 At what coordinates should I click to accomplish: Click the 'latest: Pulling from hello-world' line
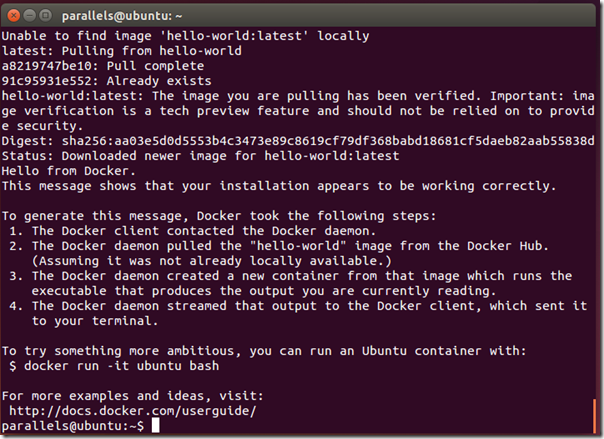(x=122, y=51)
